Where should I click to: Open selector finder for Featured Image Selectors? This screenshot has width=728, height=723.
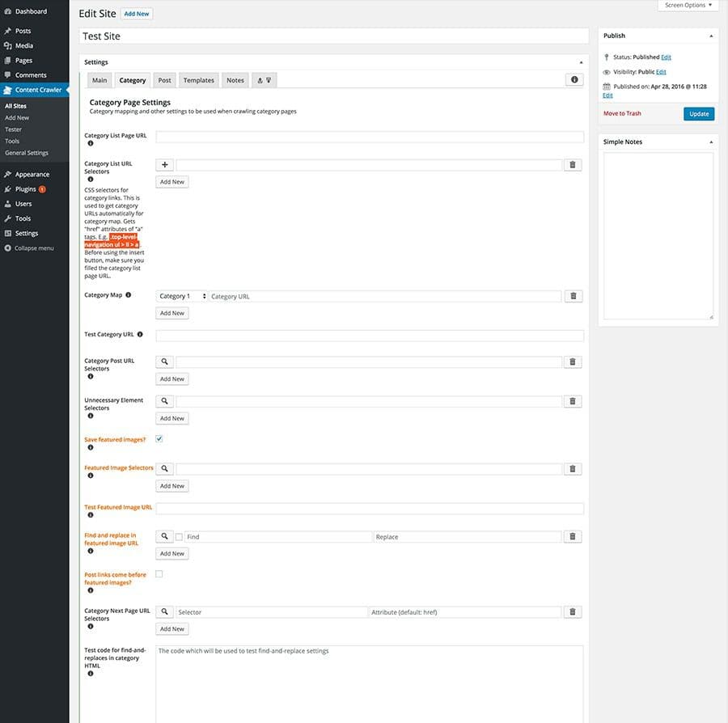click(x=164, y=469)
